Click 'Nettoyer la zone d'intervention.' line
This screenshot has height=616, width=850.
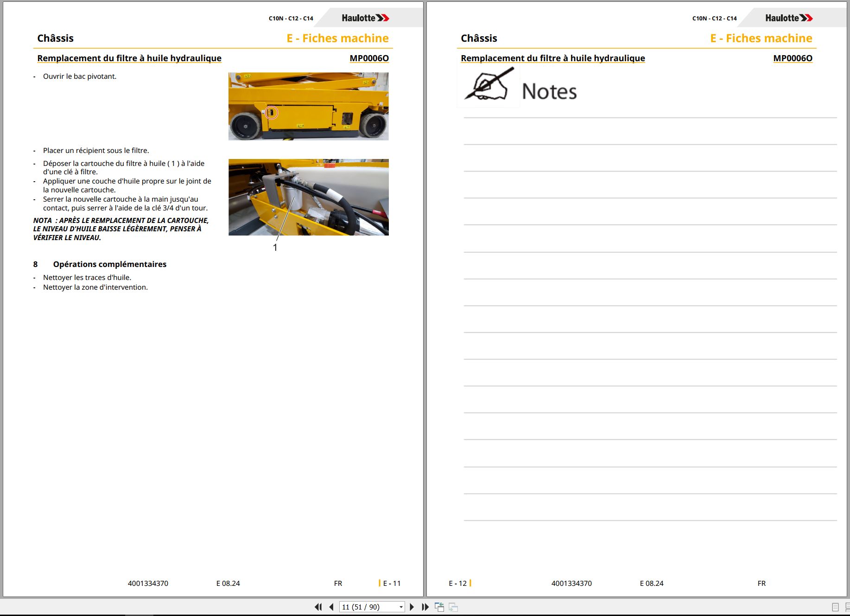pyautogui.click(x=95, y=287)
